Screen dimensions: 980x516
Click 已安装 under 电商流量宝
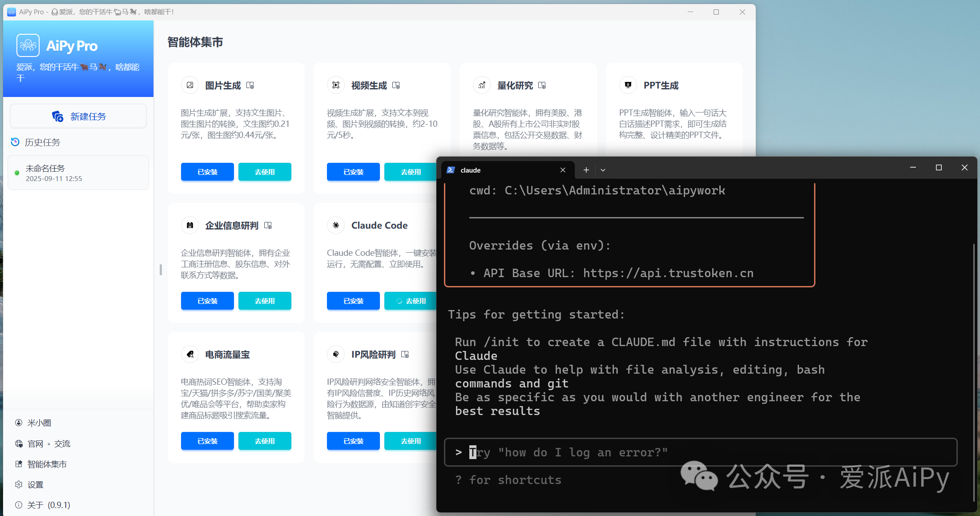(207, 441)
